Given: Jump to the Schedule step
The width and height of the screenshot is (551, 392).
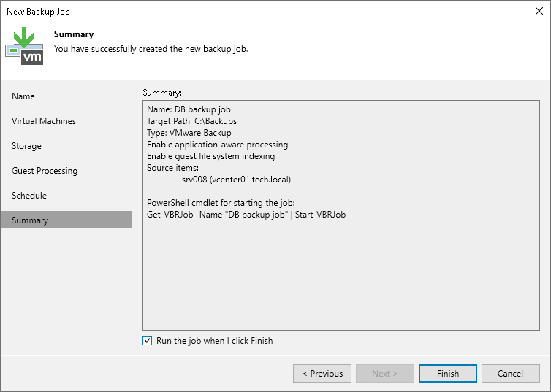Looking at the screenshot, I should coord(29,196).
